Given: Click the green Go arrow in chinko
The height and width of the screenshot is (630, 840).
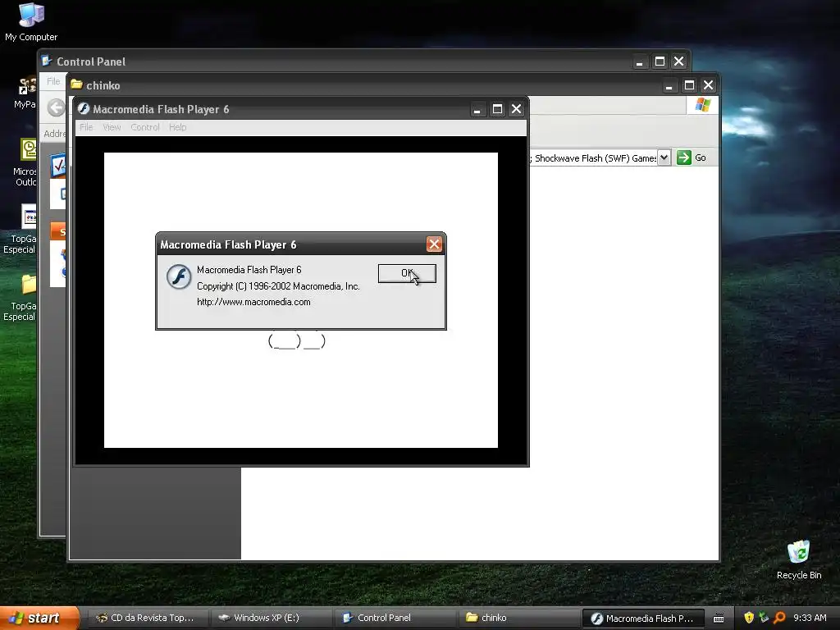Looking at the screenshot, I should 683,157.
